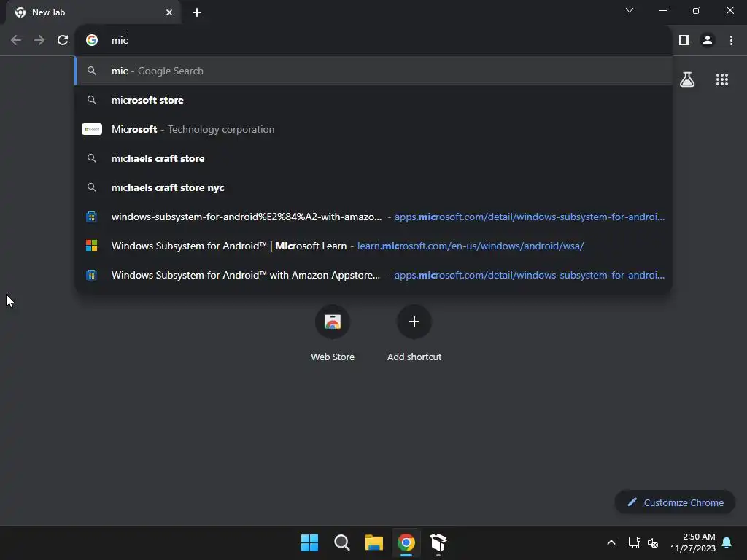Open the side panel icon
Screen dimensions: 747x560
pyautogui.click(x=684, y=41)
